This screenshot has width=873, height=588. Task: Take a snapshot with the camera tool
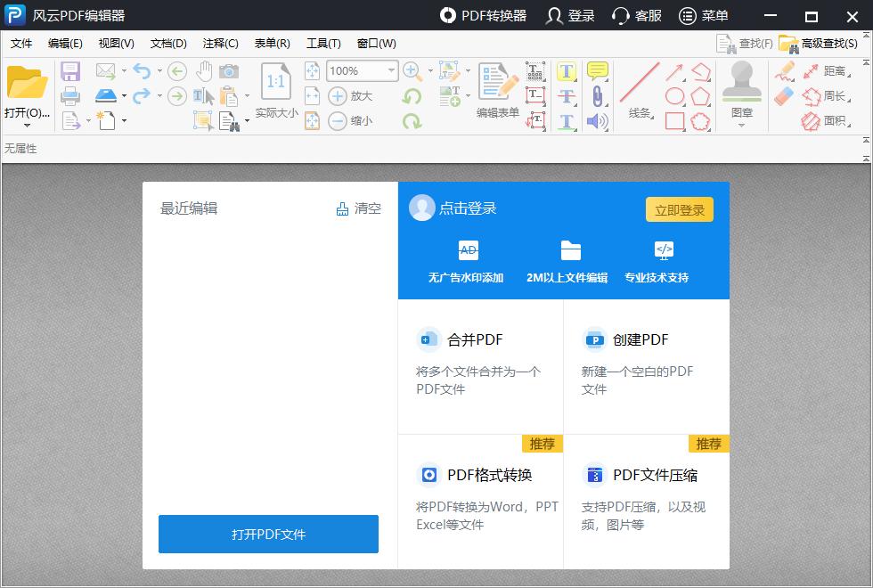click(230, 70)
